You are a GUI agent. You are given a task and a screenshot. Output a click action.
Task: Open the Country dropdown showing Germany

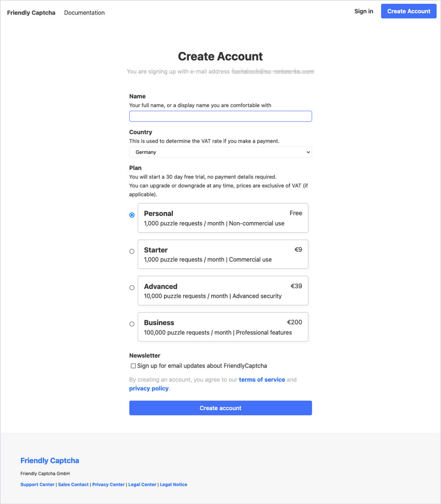click(x=220, y=152)
